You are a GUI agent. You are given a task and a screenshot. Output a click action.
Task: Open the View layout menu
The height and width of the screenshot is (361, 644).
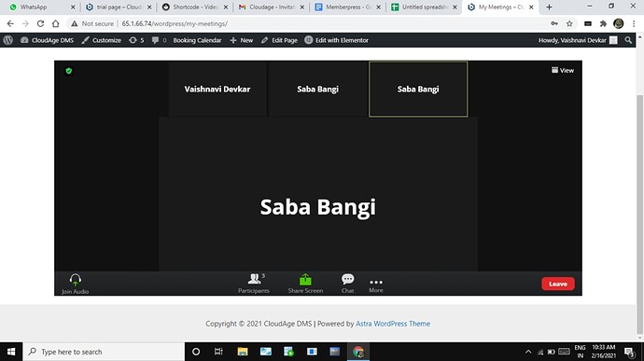point(563,70)
